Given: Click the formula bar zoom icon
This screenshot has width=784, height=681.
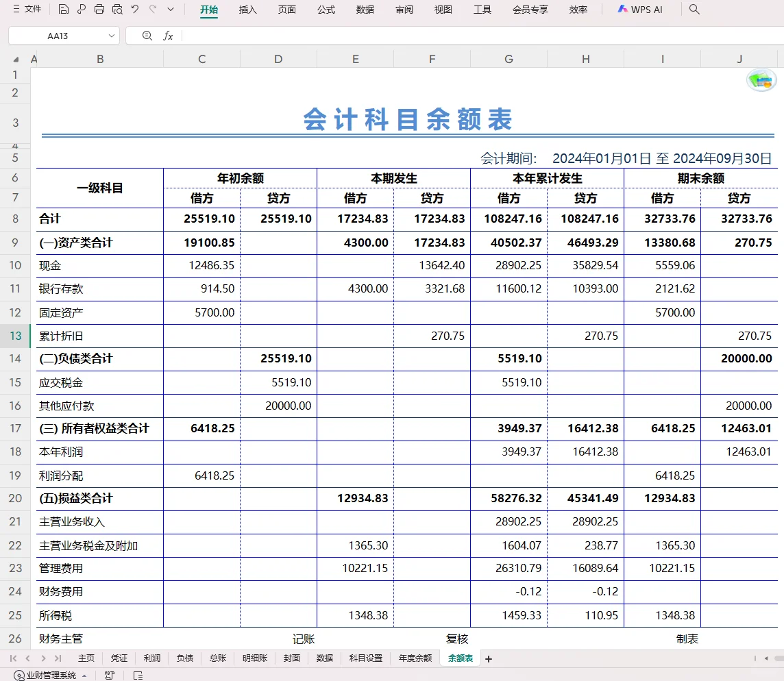Looking at the screenshot, I should click(147, 36).
